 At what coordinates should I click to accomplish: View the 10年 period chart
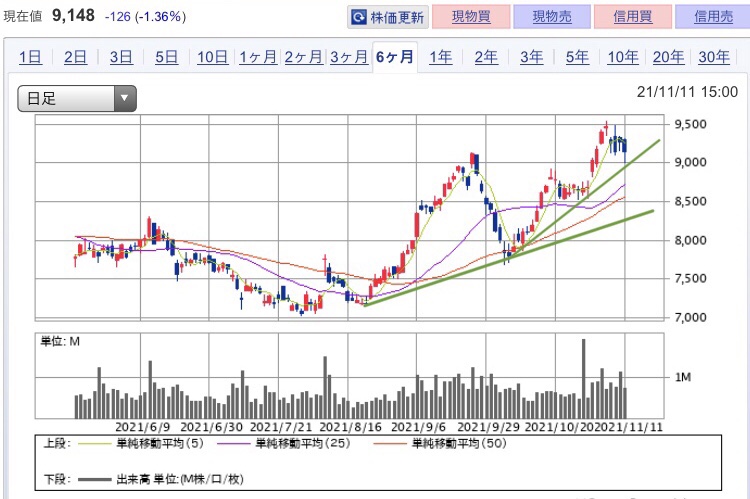click(x=623, y=57)
